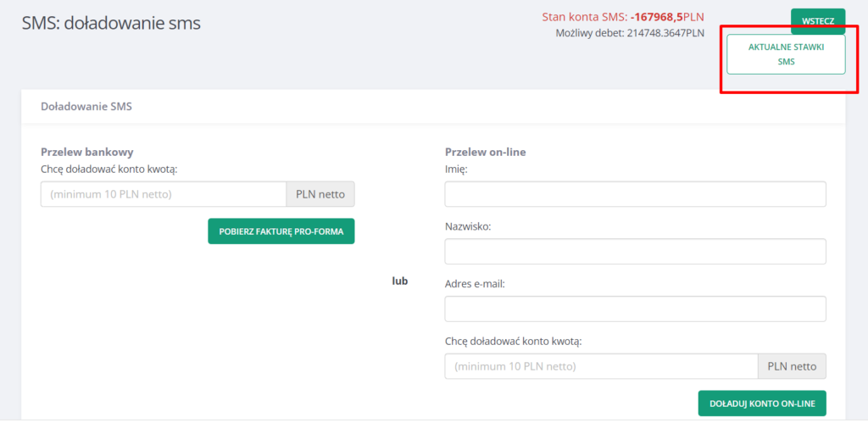
Task: Click the Imię: label
Action: [456, 170]
